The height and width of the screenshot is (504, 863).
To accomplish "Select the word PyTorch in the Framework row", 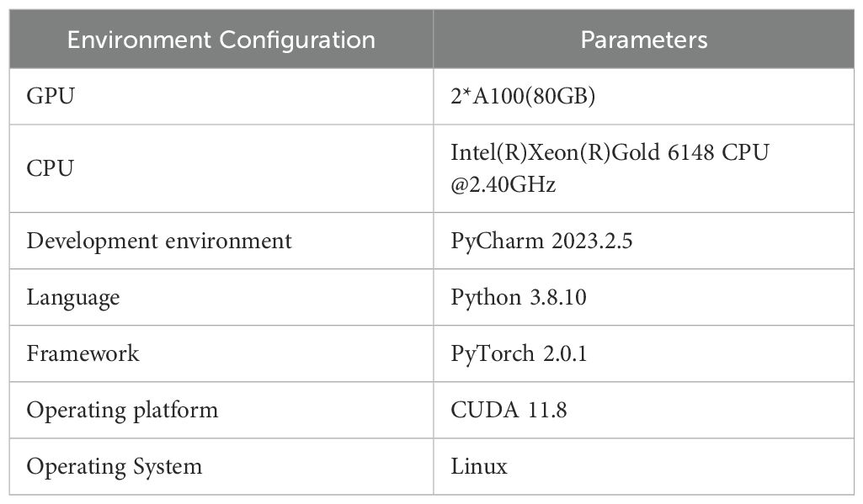I will (493, 353).
